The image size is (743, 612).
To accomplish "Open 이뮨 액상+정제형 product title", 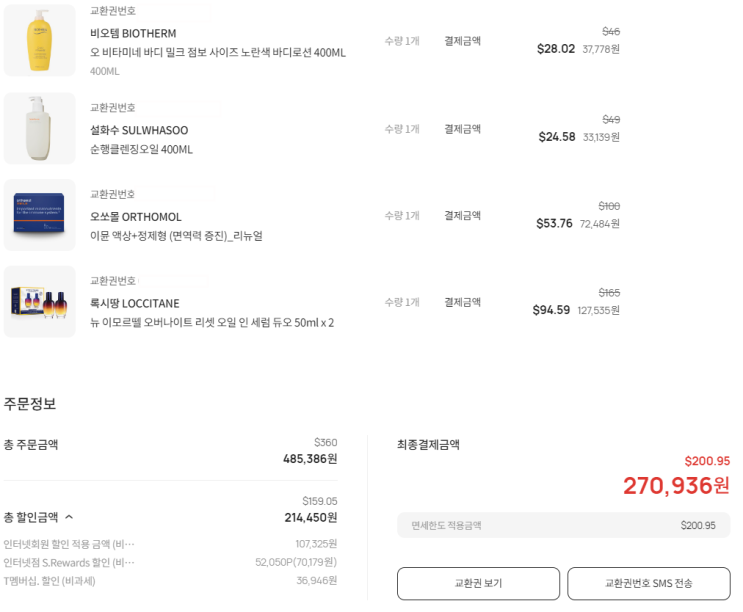I will tap(176, 236).
